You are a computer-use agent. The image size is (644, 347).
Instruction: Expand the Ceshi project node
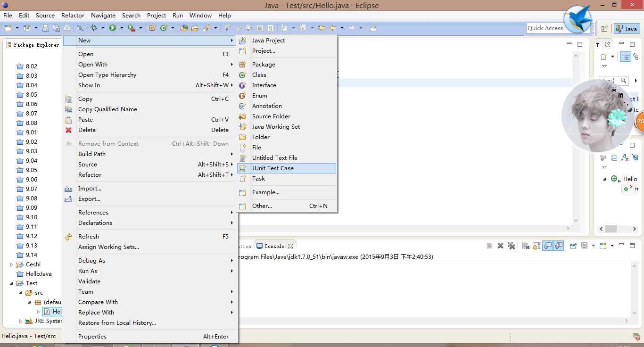pyautogui.click(x=11, y=264)
